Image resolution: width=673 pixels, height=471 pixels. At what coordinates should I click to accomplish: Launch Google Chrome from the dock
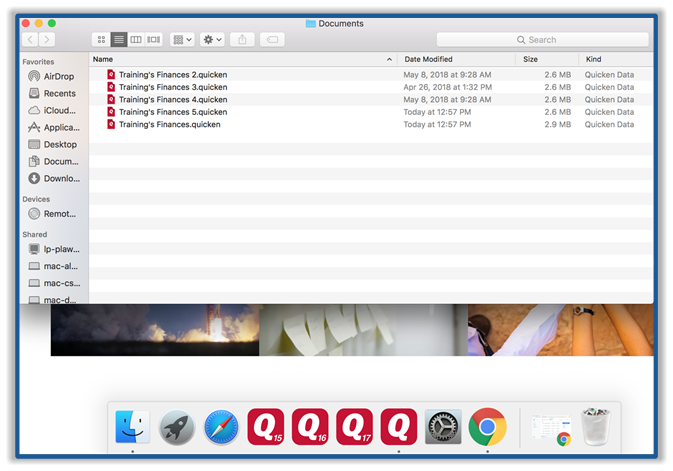click(x=487, y=427)
